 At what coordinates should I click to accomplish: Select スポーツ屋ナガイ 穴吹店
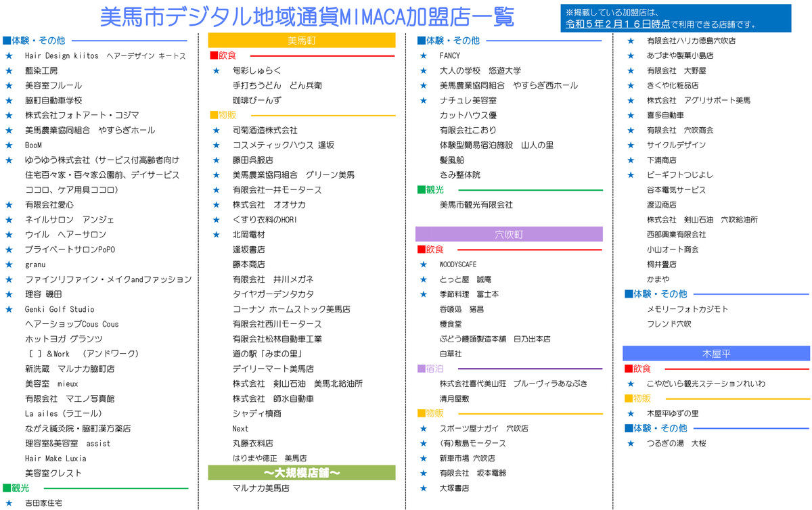click(484, 429)
